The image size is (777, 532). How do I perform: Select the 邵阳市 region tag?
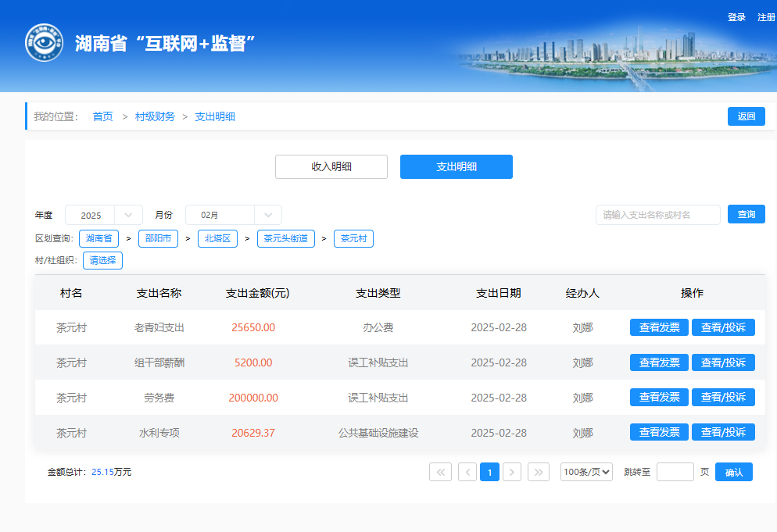pyautogui.click(x=158, y=238)
